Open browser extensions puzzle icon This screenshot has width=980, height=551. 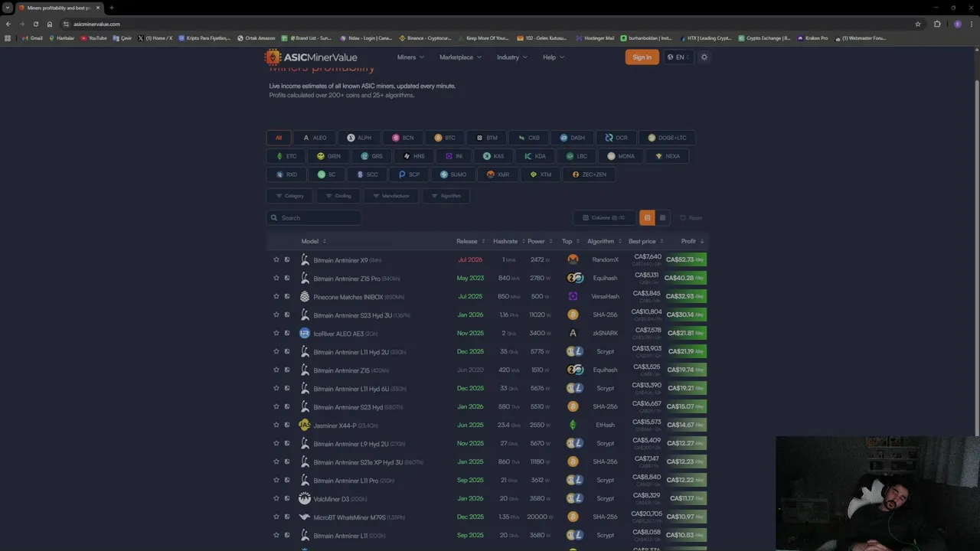pyautogui.click(x=937, y=24)
